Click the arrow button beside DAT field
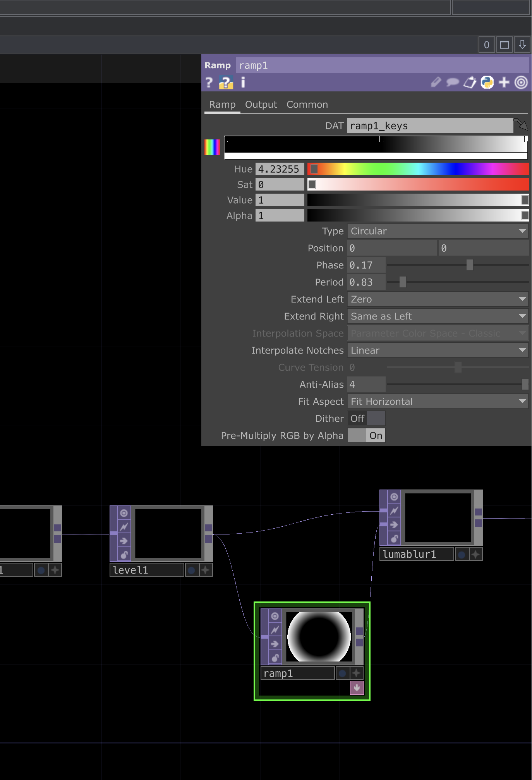The image size is (532, 780). pos(521,125)
